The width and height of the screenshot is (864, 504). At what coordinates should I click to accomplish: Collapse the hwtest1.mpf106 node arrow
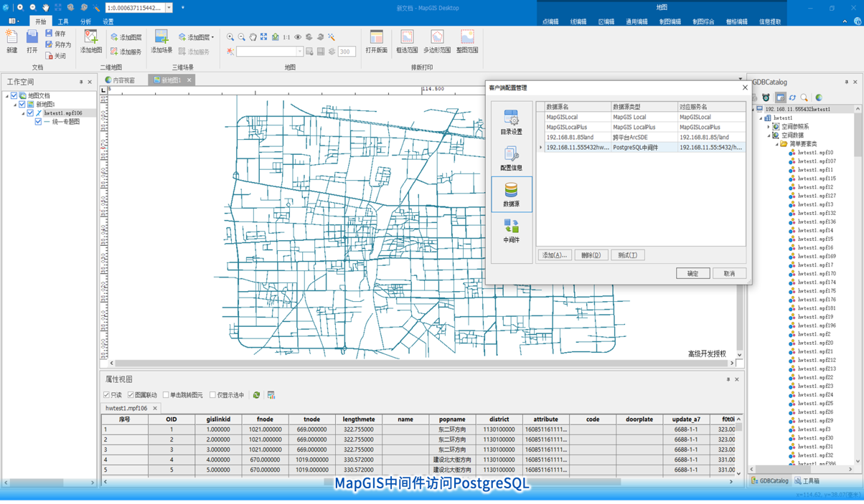point(23,113)
